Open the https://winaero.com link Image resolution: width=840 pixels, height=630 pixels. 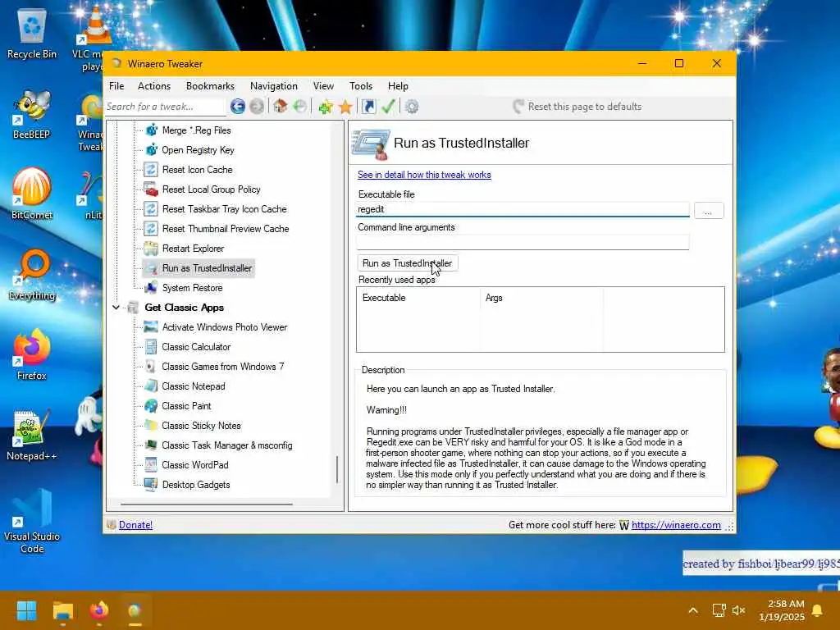tap(676, 525)
